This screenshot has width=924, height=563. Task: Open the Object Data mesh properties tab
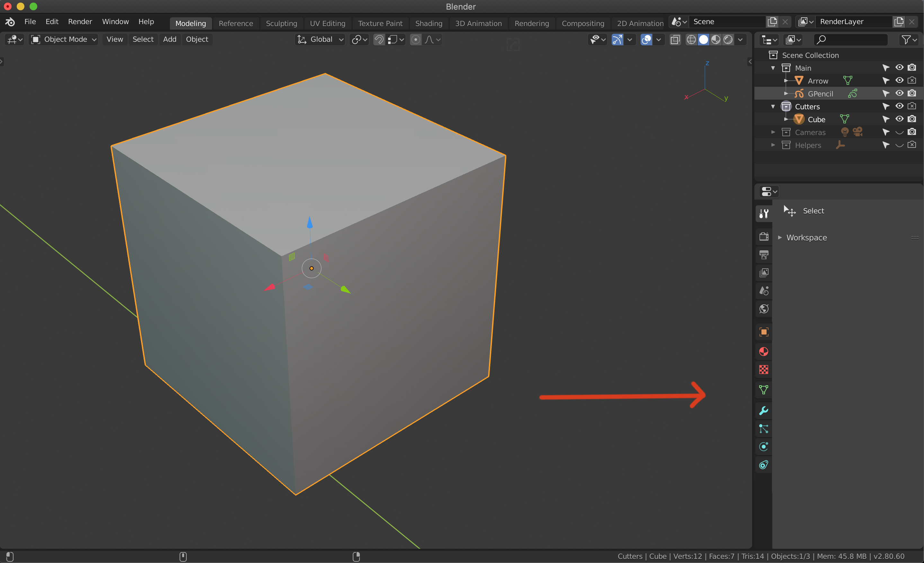pyautogui.click(x=763, y=390)
